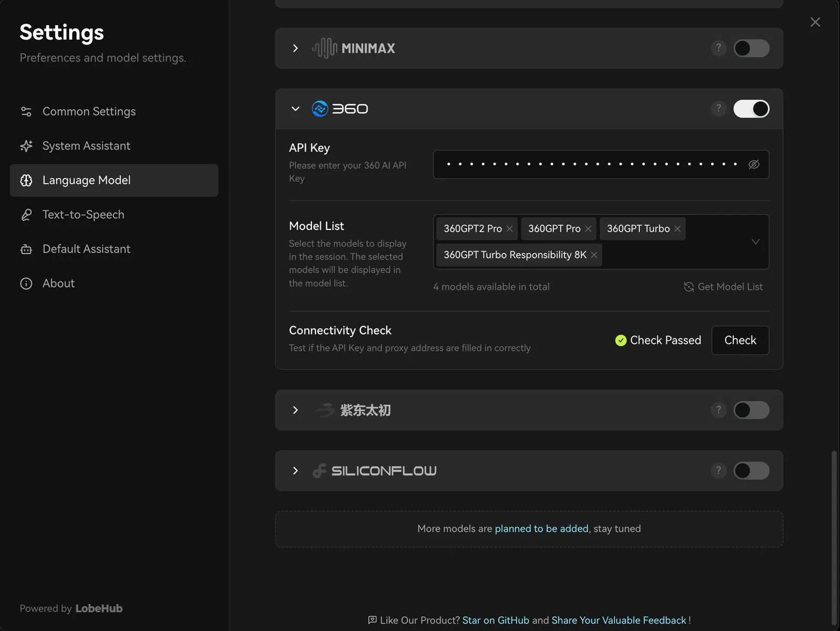The width and height of the screenshot is (840, 631).
Task: Click the help icon for 360 provider
Action: [x=718, y=109]
